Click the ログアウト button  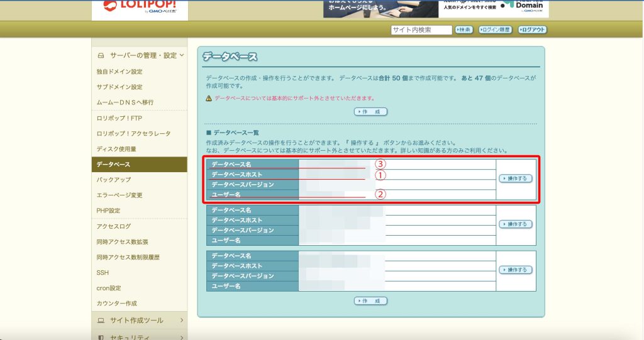coord(533,30)
